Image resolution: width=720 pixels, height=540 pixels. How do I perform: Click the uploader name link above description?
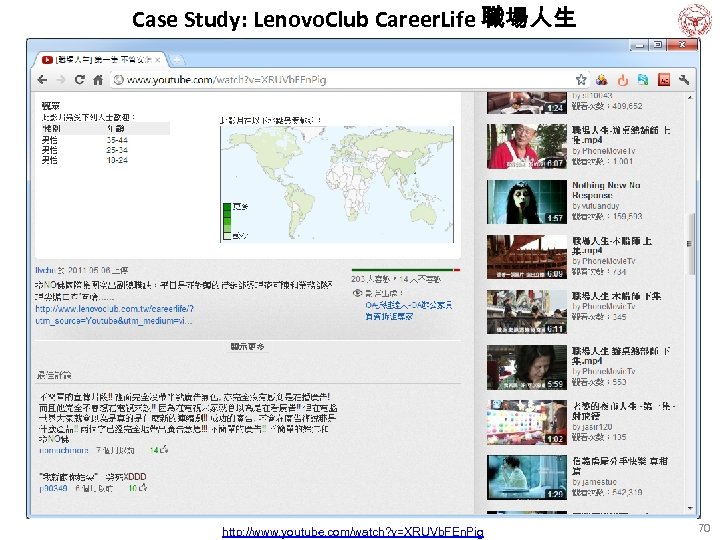[x=45, y=270]
